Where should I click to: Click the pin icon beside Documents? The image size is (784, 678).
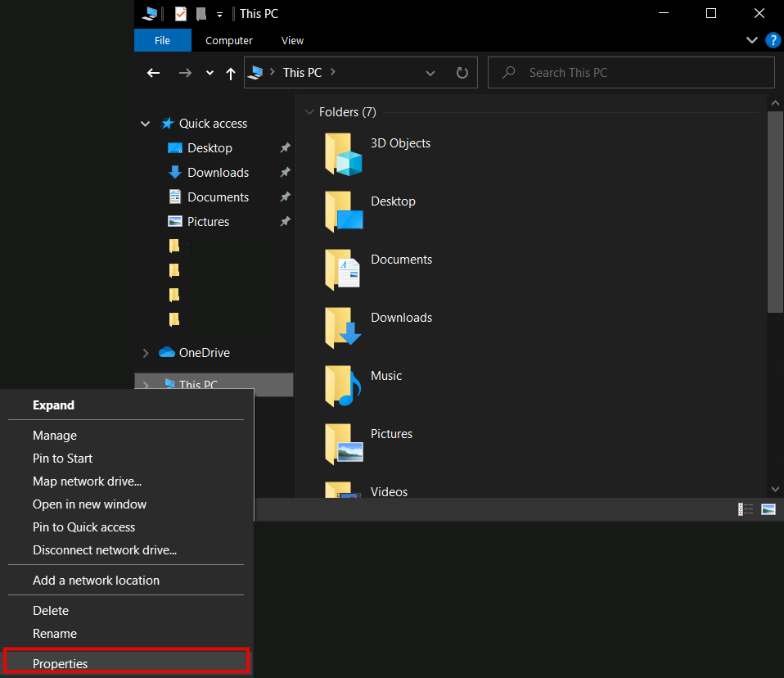coord(285,197)
